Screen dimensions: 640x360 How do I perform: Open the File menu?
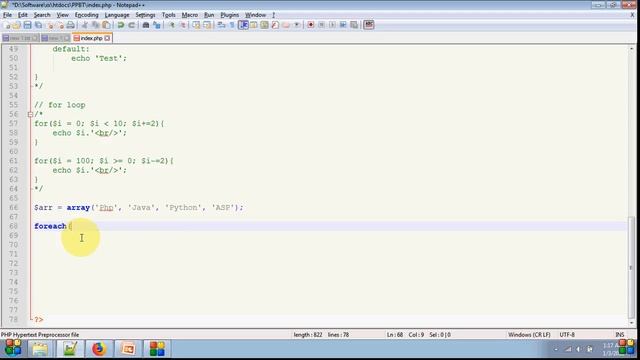7,15
